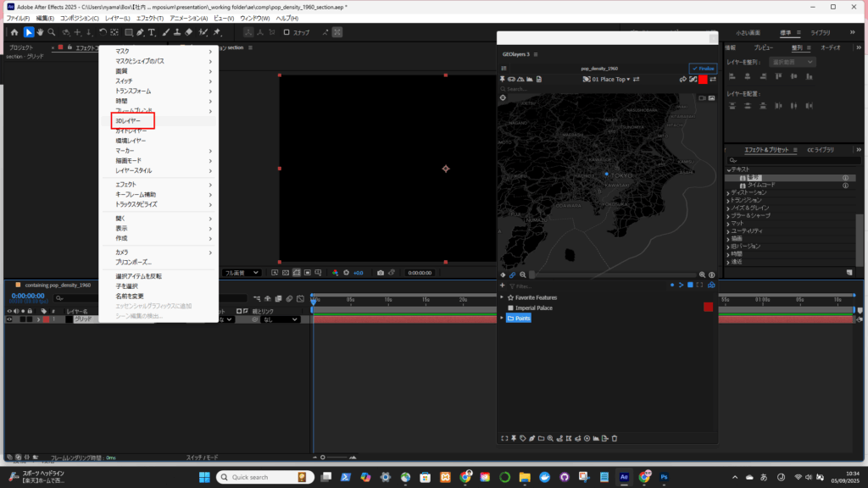Click the red color swatch in GEOlayers
Viewport: 868px width, 488px height.
click(703, 79)
